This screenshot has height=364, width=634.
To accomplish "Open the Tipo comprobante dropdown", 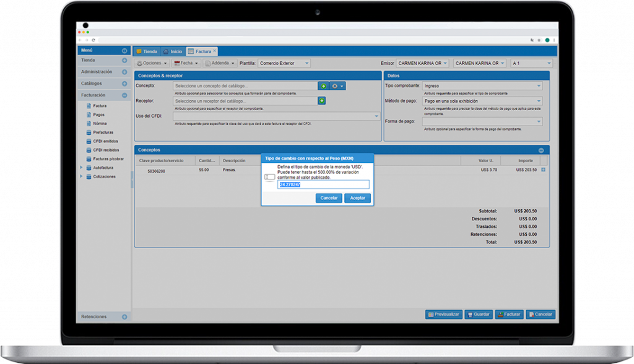I will [539, 86].
